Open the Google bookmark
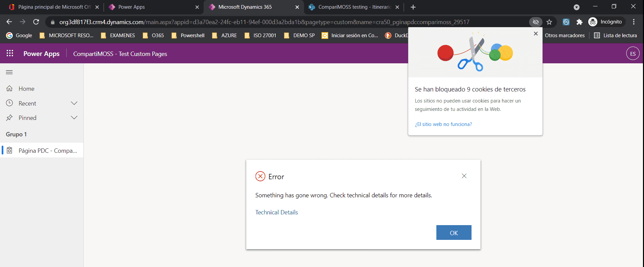Viewport: 644px width, 267px height. point(19,36)
